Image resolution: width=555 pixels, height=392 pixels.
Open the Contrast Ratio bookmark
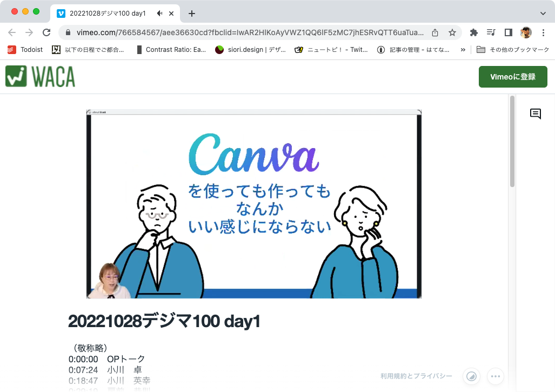point(171,50)
